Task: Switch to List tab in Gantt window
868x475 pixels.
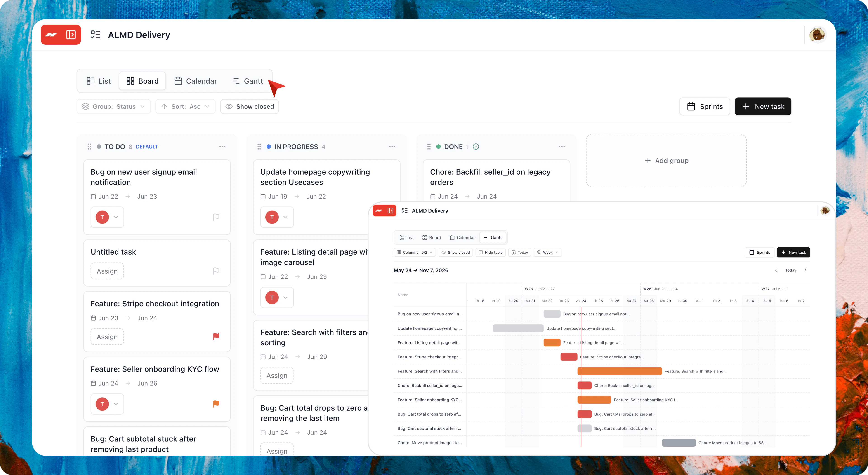Action: (x=406, y=238)
